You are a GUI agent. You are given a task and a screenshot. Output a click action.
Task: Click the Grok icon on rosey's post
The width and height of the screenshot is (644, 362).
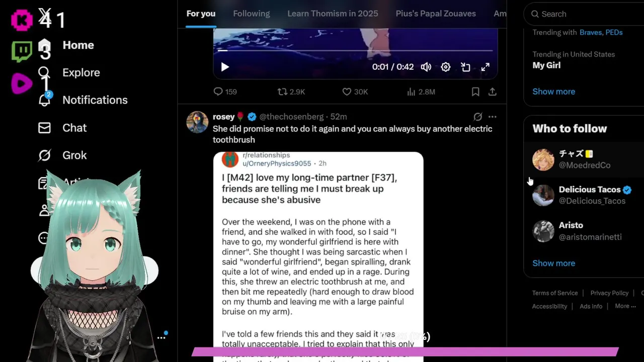click(x=478, y=117)
